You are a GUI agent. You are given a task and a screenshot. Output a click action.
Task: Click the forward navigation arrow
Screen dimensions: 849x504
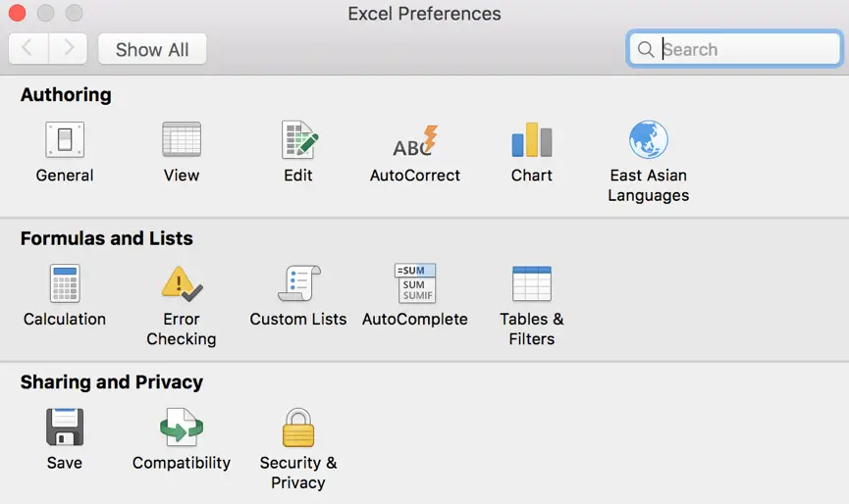click(68, 49)
